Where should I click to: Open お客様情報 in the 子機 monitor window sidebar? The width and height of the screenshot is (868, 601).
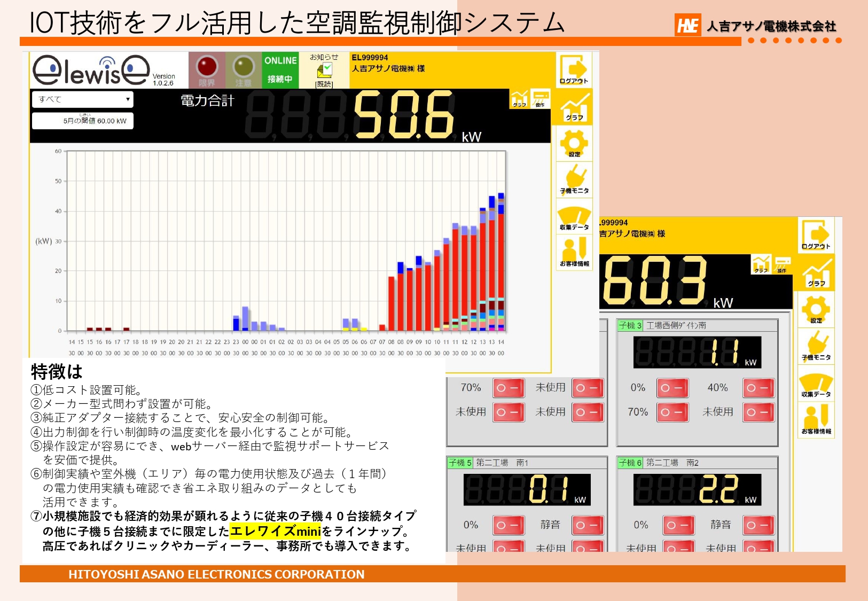click(x=816, y=419)
